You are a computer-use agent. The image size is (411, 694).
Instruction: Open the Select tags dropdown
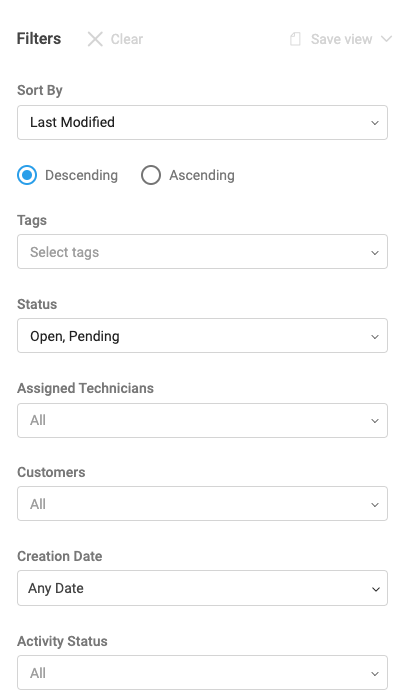[x=202, y=252]
